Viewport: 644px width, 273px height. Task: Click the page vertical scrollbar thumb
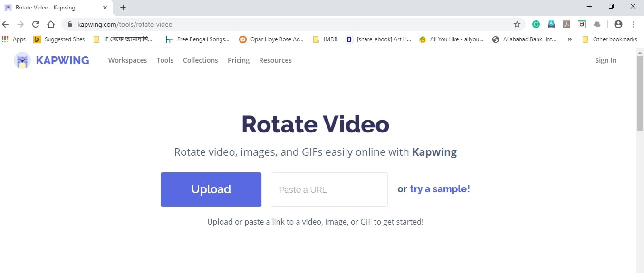[640, 93]
